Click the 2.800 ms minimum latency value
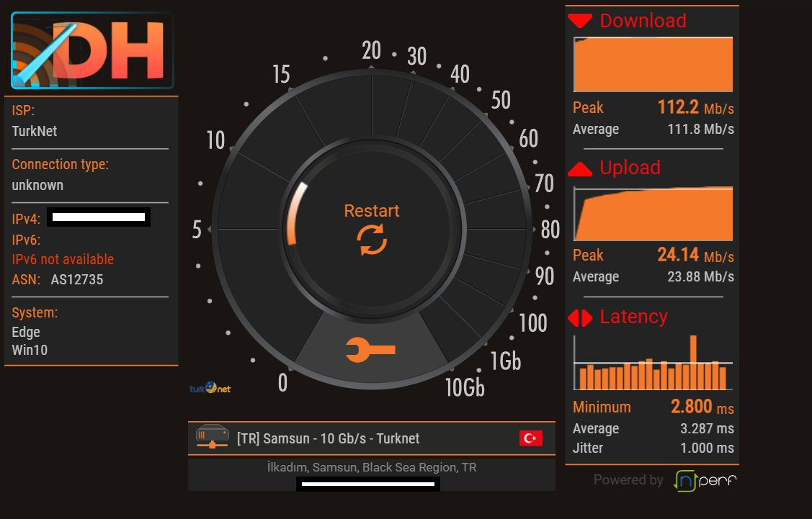 702,407
